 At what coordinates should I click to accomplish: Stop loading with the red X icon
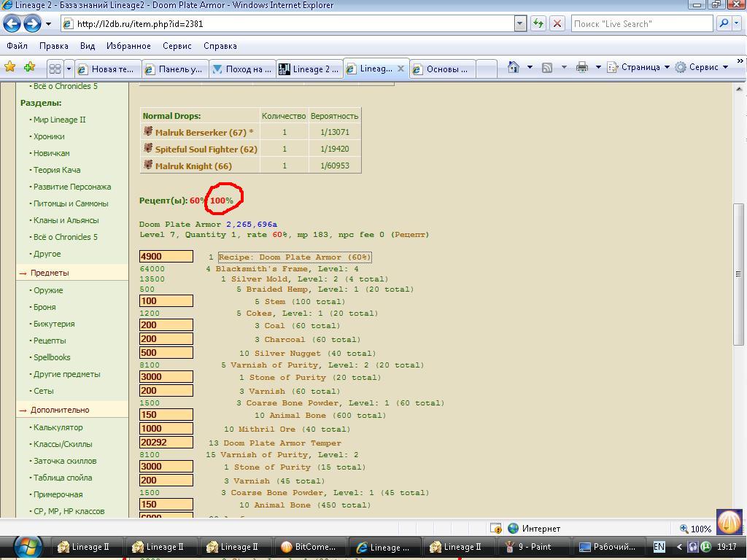tap(557, 24)
